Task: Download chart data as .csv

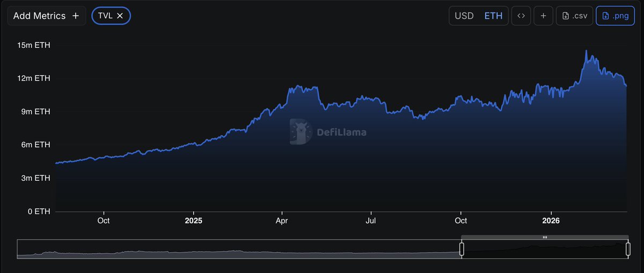Action: click(574, 16)
